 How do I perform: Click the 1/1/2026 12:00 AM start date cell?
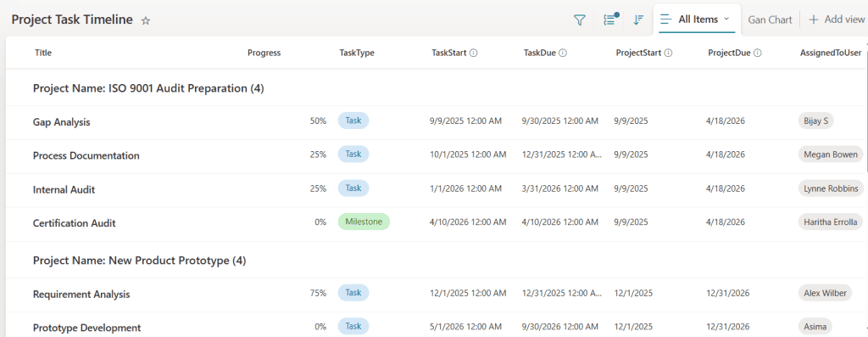[x=465, y=188]
